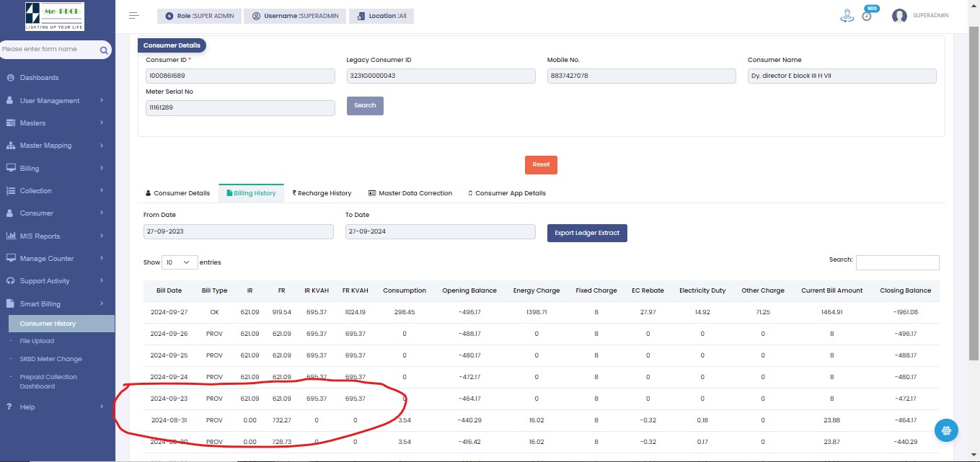Open the Master Data Correction tab

(x=410, y=193)
